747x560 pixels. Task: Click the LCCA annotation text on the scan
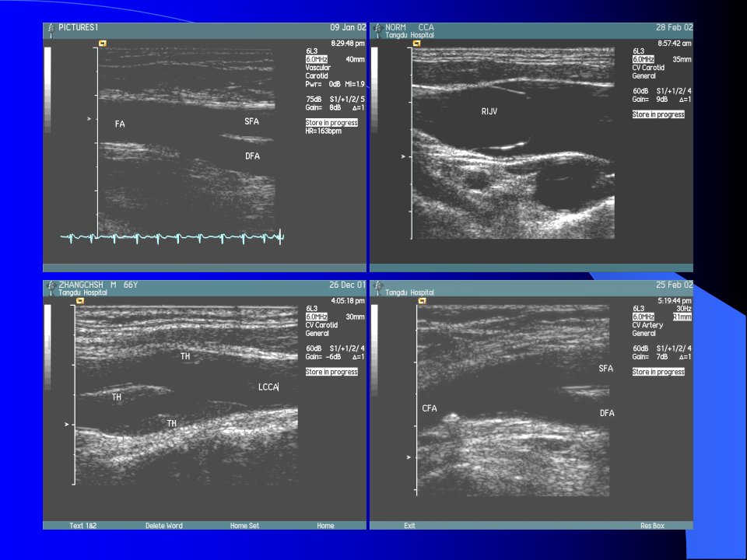click(x=268, y=387)
